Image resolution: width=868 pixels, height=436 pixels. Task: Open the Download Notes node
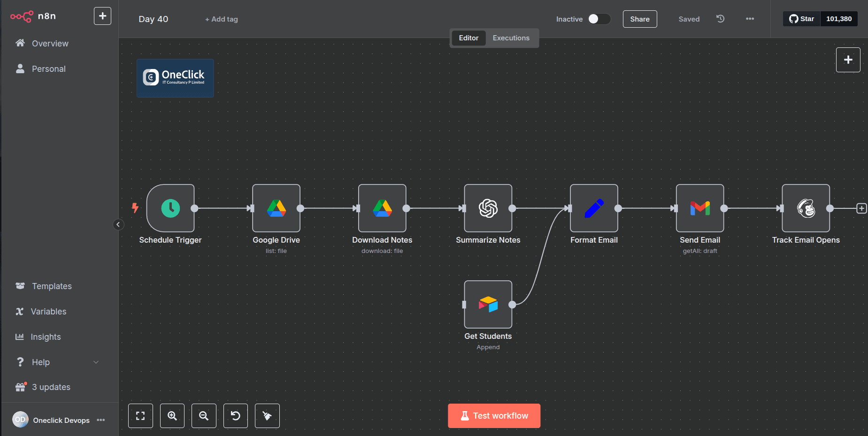pos(382,208)
